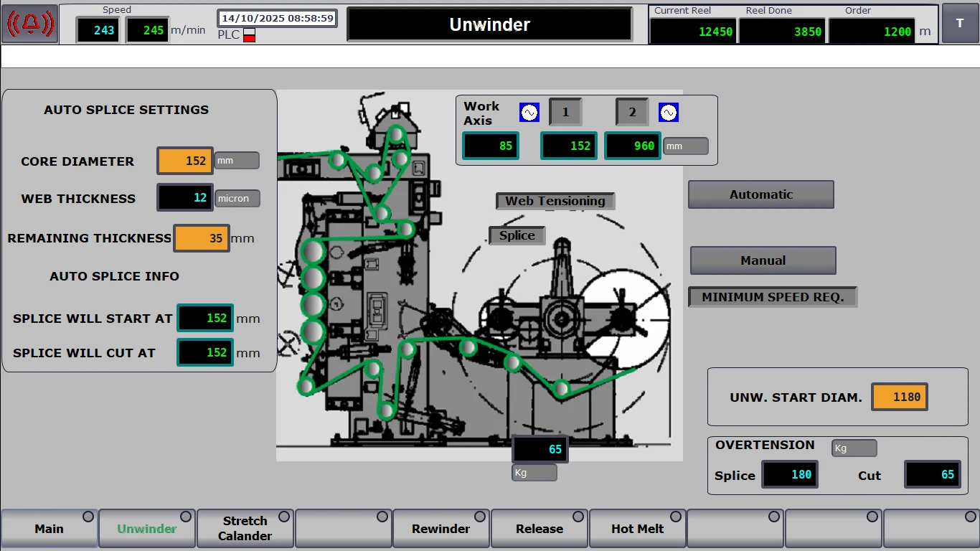Click the date and time display
The height and width of the screenshot is (551, 980).
pyautogui.click(x=278, y=18)
